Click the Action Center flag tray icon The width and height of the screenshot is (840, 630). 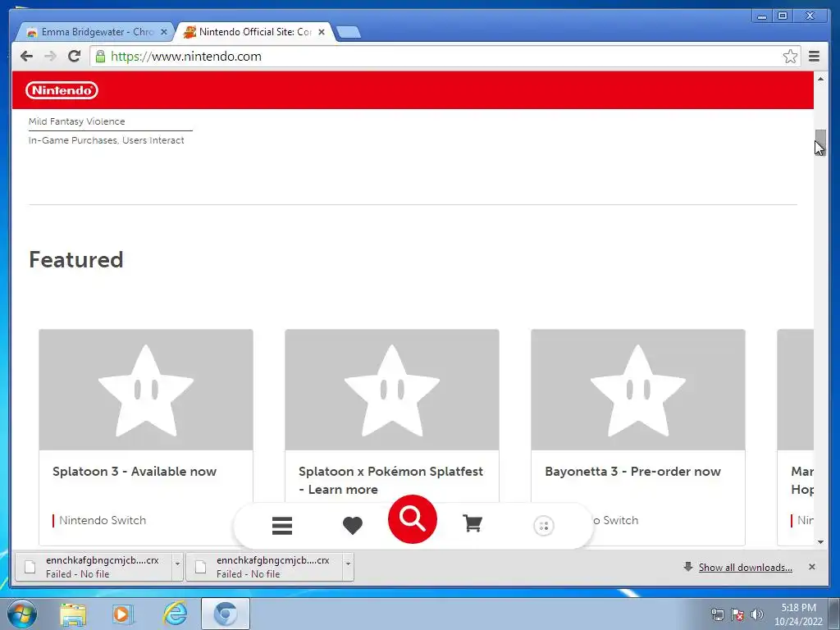[x=737, y=614]
